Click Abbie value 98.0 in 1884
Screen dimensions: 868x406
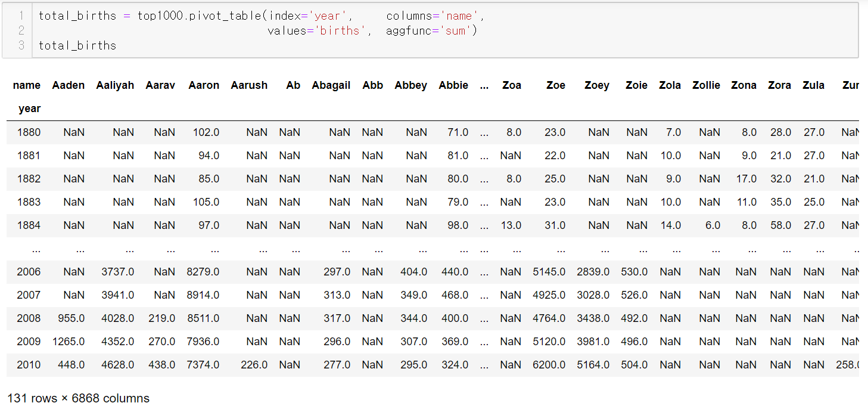click(458, 225)
